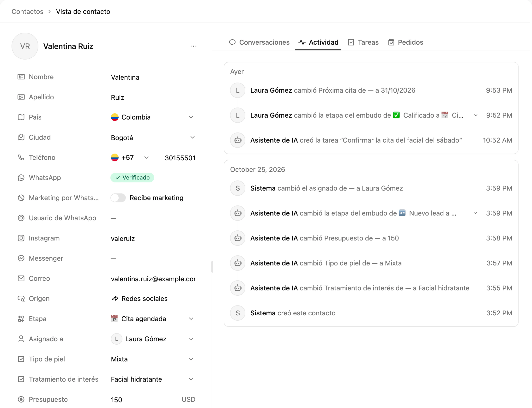The height and width of the screenshot is (408, 532).
Task: Click the VR avatar circle
Action: click(25, 46)
